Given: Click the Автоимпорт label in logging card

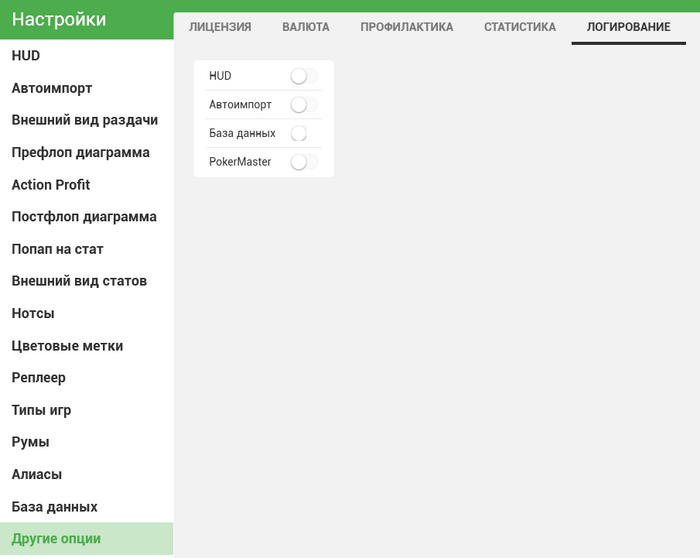Looking at the screenshot, I should (x=240, y=105).
